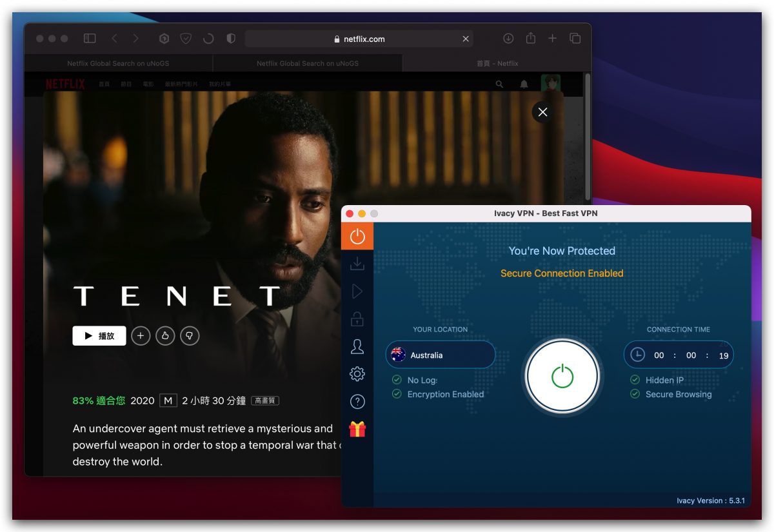Open the Ivacy unblock padlock sidebar icon
774x532 pixels.
tap(357, 319)
